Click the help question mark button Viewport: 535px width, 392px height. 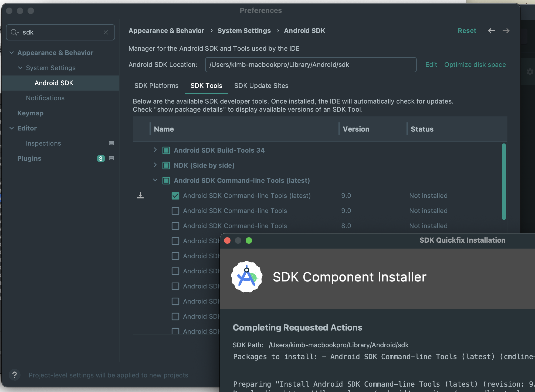click(15, 375)
